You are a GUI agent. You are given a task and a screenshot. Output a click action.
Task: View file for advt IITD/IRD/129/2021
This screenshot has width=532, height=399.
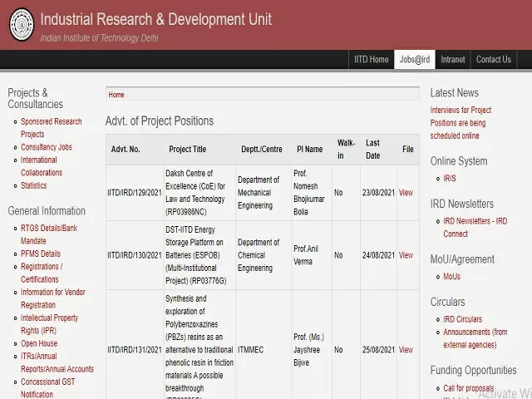click(406, 193)
